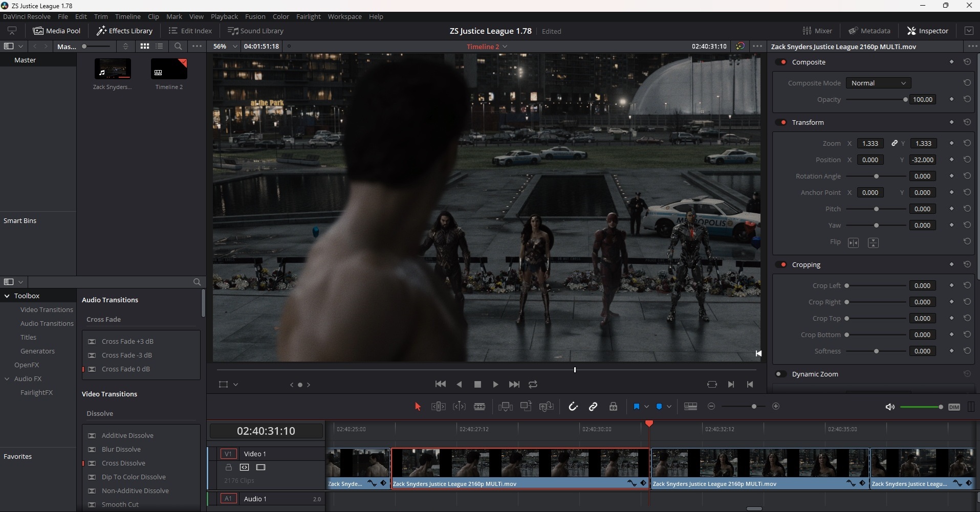Open the Fairlight menu
Viewport: 980px width, 512px height.
point(308,16)
